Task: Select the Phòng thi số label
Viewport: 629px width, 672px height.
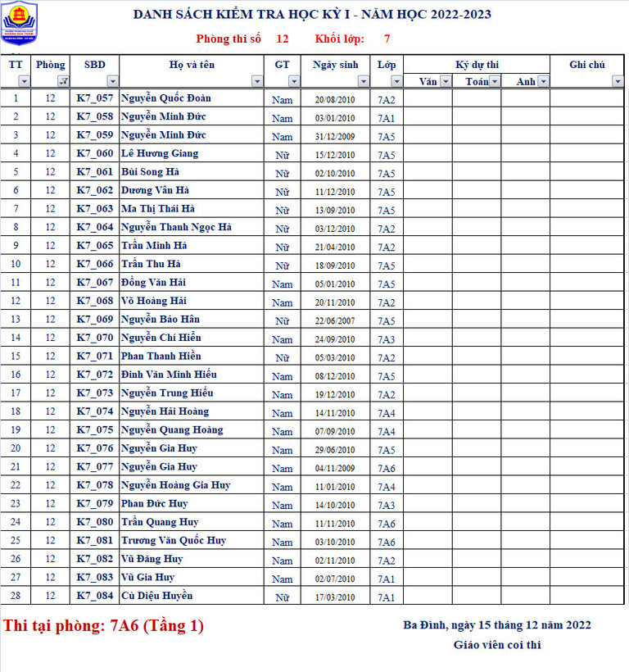Action: click(x=229, y=39)
